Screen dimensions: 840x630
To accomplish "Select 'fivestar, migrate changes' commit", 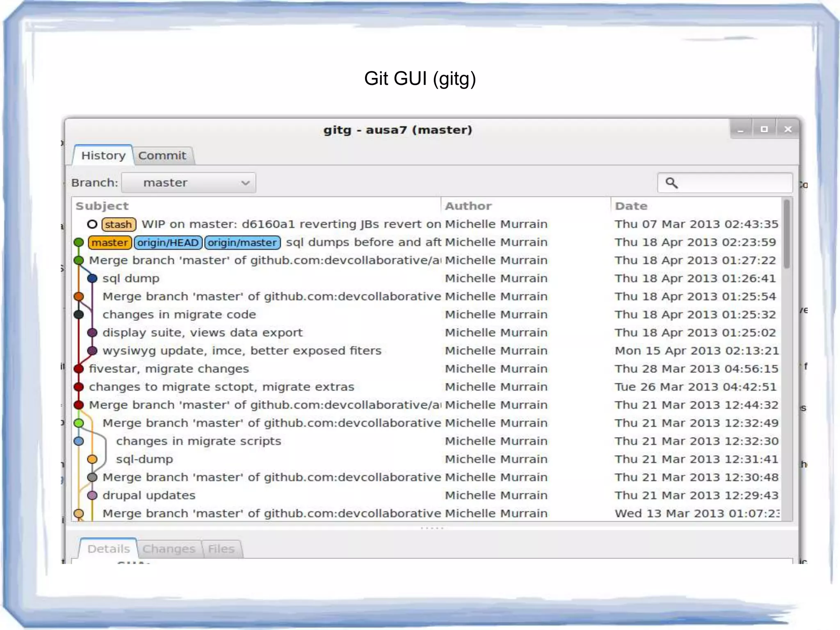I will (427, 369).
